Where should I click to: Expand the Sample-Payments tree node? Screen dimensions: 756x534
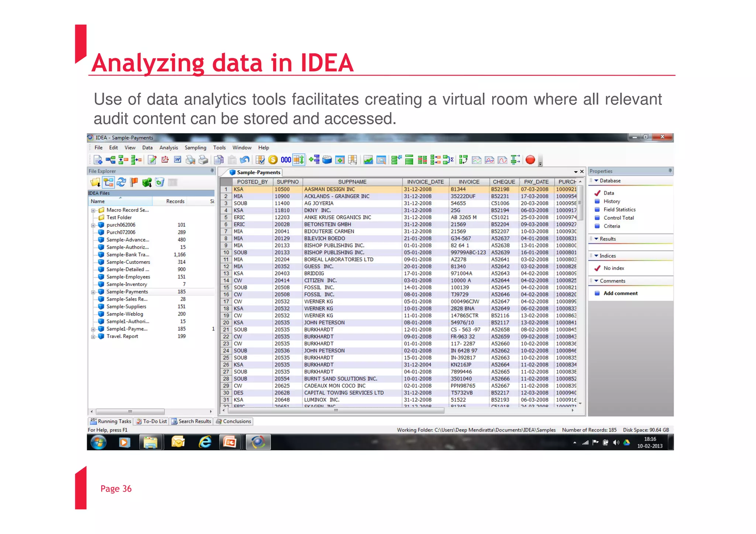[x=93, y=292]
